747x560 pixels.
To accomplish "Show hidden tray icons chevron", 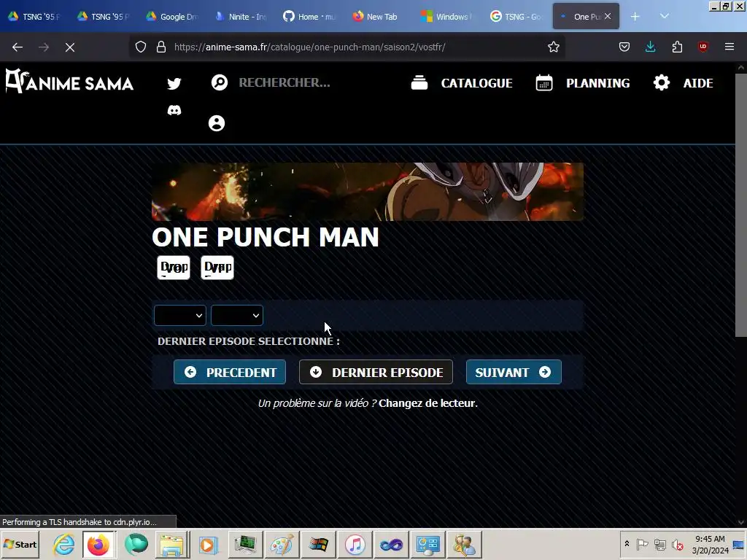I will [x=627, y=544].
